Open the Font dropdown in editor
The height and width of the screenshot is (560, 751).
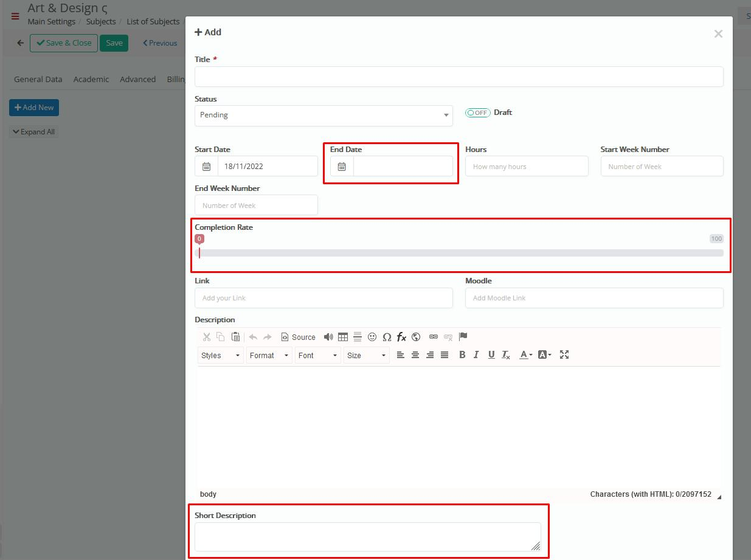[318, 356]
